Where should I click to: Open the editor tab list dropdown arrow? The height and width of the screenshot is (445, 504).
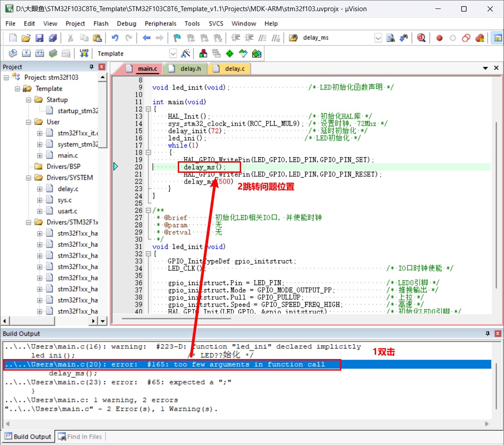click(x=485, y=68)
